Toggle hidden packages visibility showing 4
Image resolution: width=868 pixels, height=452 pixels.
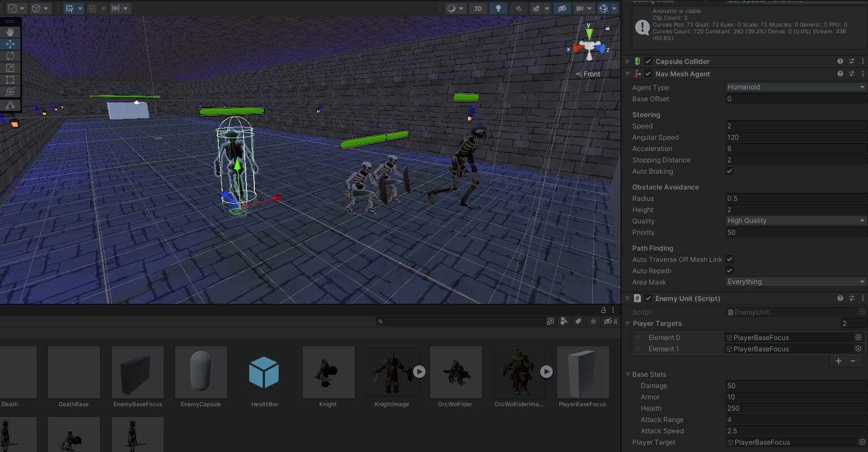(x=610, y=321)
